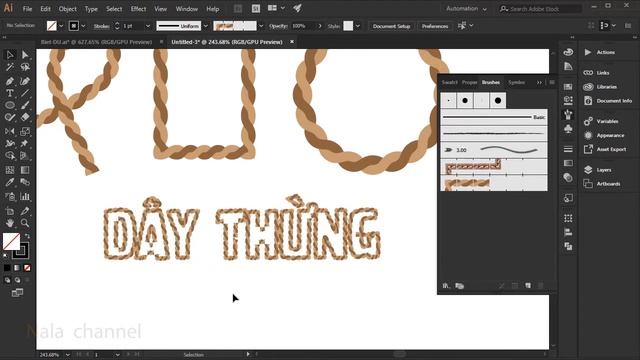Image resolution: width=640 pixels, height=360 pixels.
Task: Open the stroke color dropdown
Action: [x=83, y=26]
